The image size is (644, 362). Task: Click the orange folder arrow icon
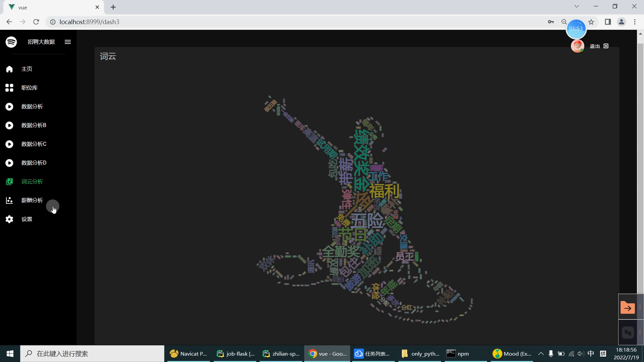click(627, 308)
